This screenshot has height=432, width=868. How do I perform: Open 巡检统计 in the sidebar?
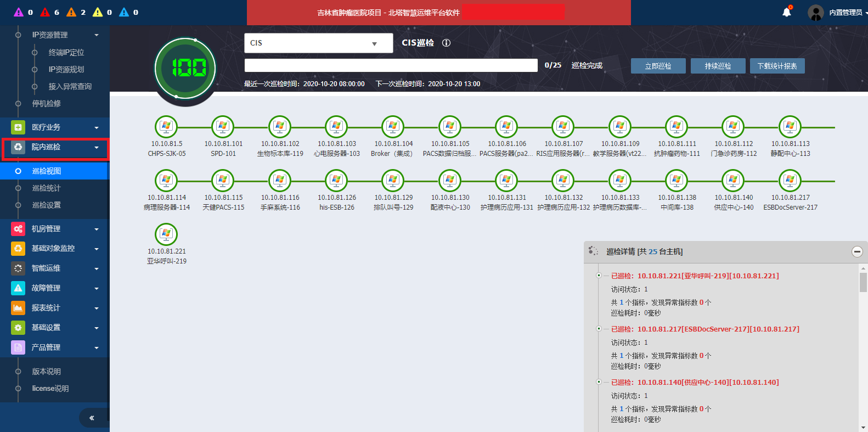click(47, 188)
